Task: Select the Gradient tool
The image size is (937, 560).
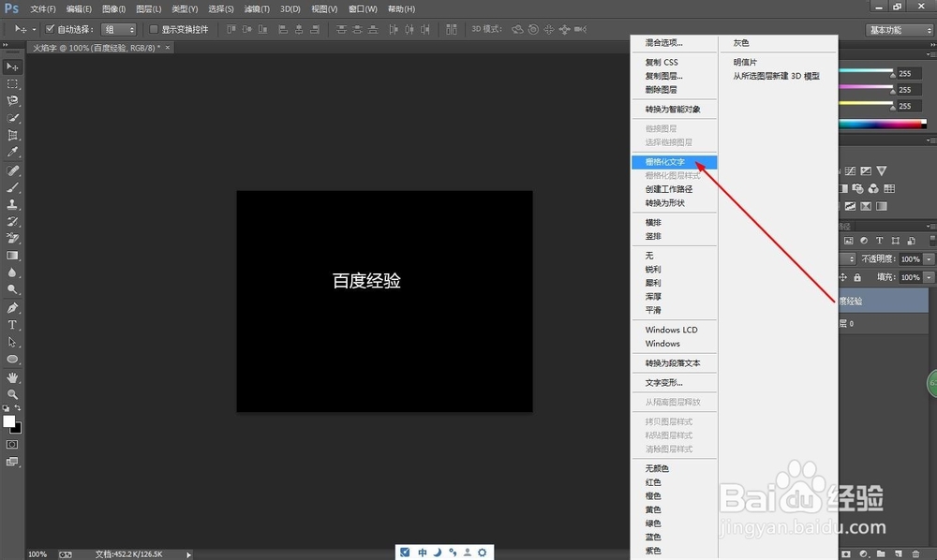Action: pyautogui.click(x=12, y=256)
